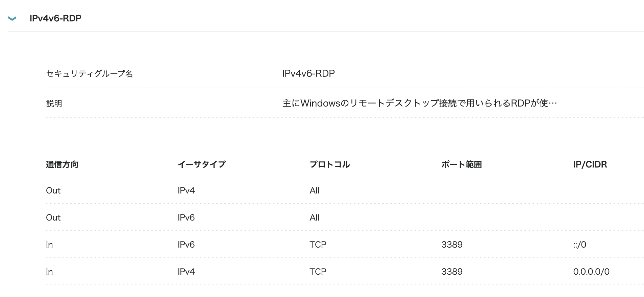Click port 3389 in the IPv6 In row
Viewport: 644px width, 297px height.
click(452, 245)
